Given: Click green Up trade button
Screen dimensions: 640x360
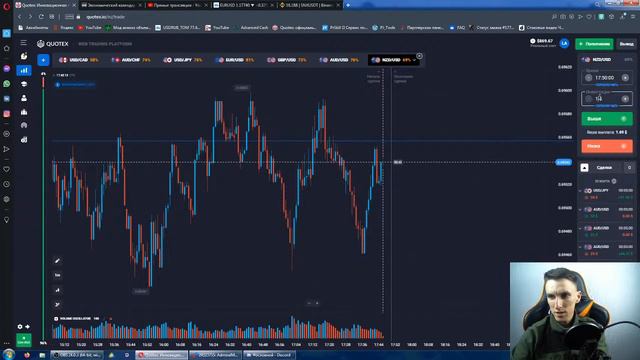Looking at the screenshot, I should tap(607, 119).
